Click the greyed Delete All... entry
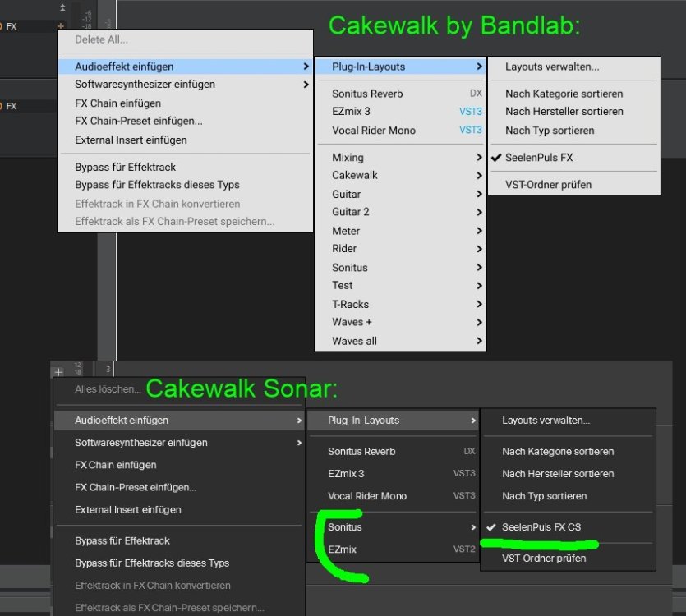 click(x=185, y=39)
